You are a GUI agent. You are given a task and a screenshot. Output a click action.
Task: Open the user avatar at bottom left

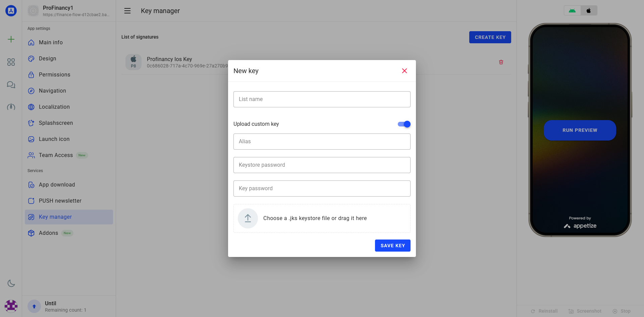[x=11, y=306]
